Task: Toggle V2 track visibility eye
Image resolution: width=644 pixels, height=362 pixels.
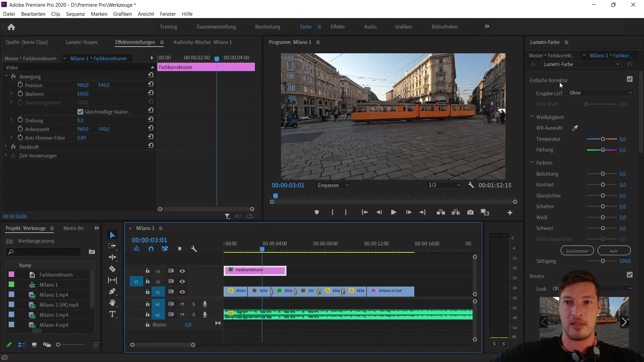Action: click(x=182, y=282)
